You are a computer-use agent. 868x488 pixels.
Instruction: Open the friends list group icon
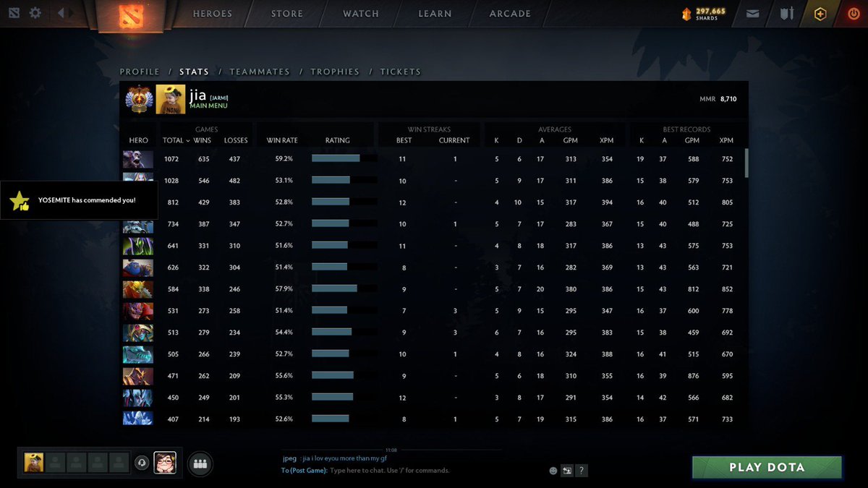tap(200, 464)
